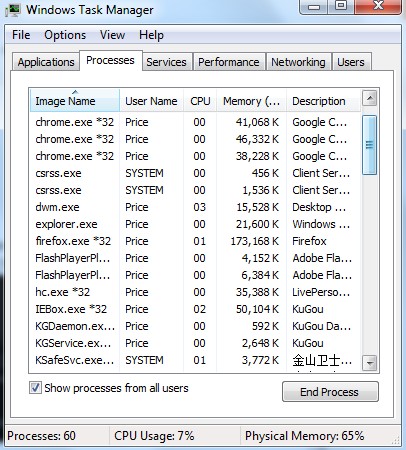This screenshot has width=406, height=450.
Task: Click Processes: 60 in status bar
Action: [x=41, y=436]
